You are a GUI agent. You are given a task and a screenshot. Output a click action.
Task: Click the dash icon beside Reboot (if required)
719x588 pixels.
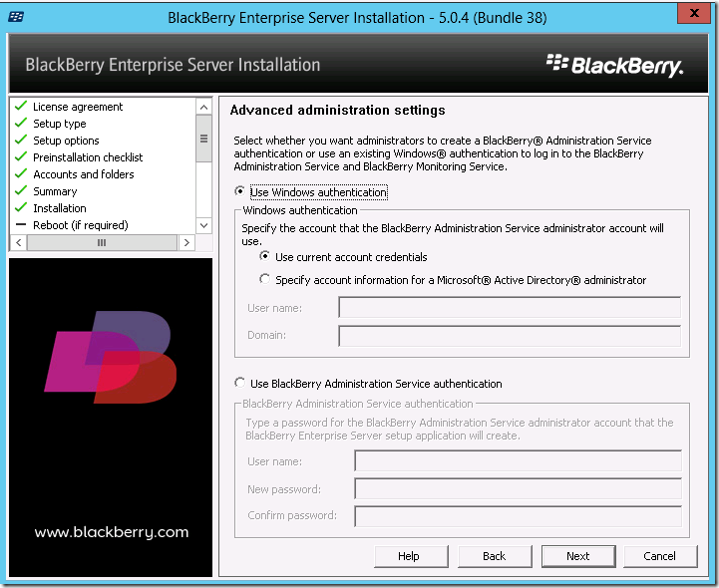21,224
